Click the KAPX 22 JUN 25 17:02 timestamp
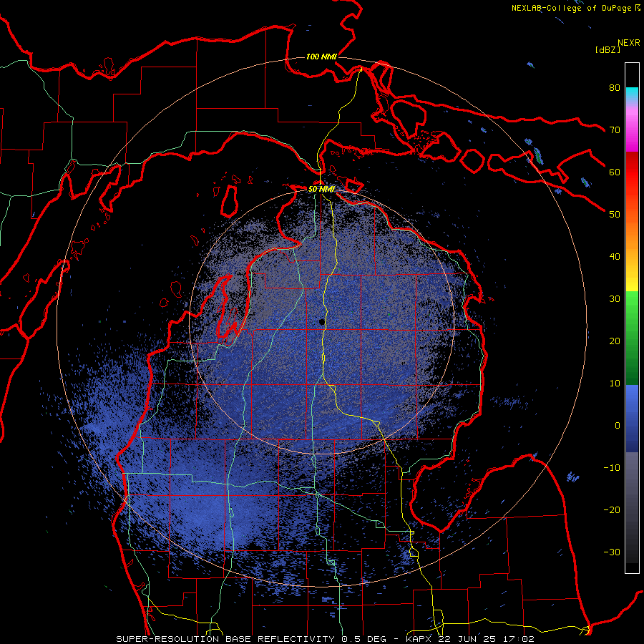This screenshot has height=644, width=644. pyautogui.click(x=470, y=639)
